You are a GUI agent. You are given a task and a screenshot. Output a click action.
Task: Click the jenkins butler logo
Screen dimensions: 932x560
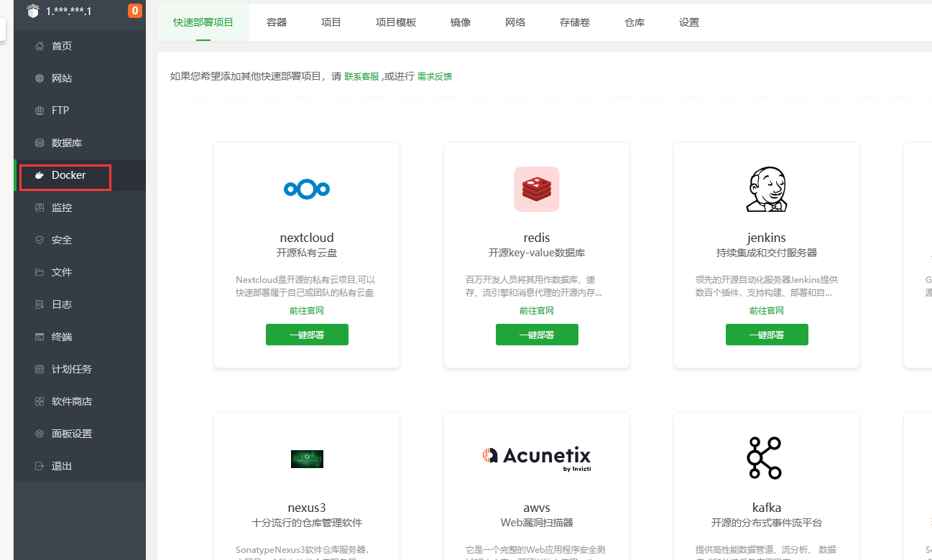767,190
